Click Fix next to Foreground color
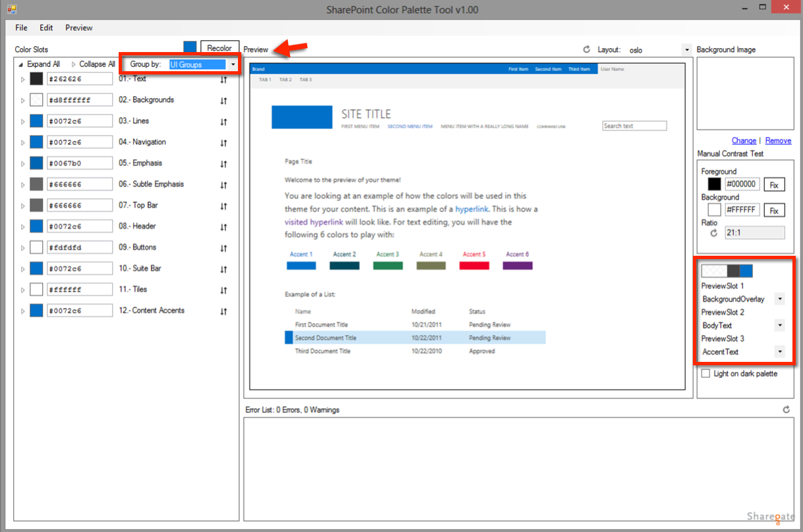The image size is (803, 532). [774, 185]
